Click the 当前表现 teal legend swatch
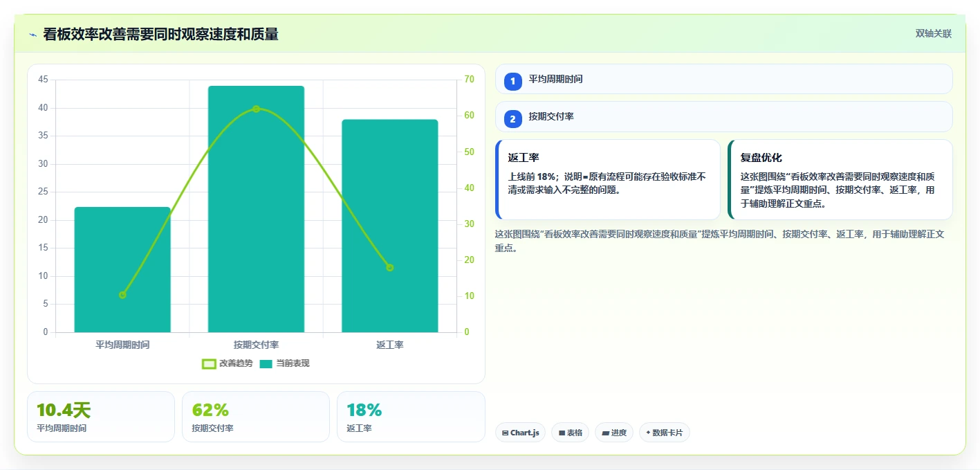This screenshot has height=470, width=980. click(266, 364)
